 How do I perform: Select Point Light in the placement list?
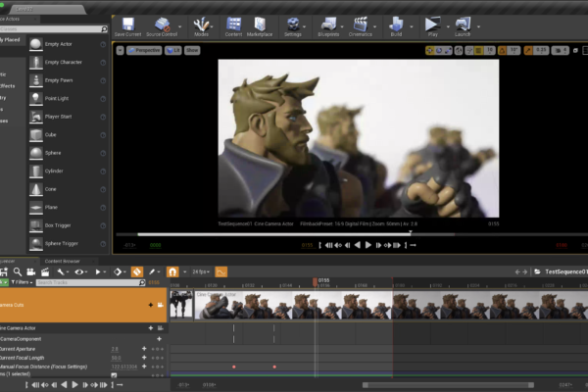click(x=69, y=99)
